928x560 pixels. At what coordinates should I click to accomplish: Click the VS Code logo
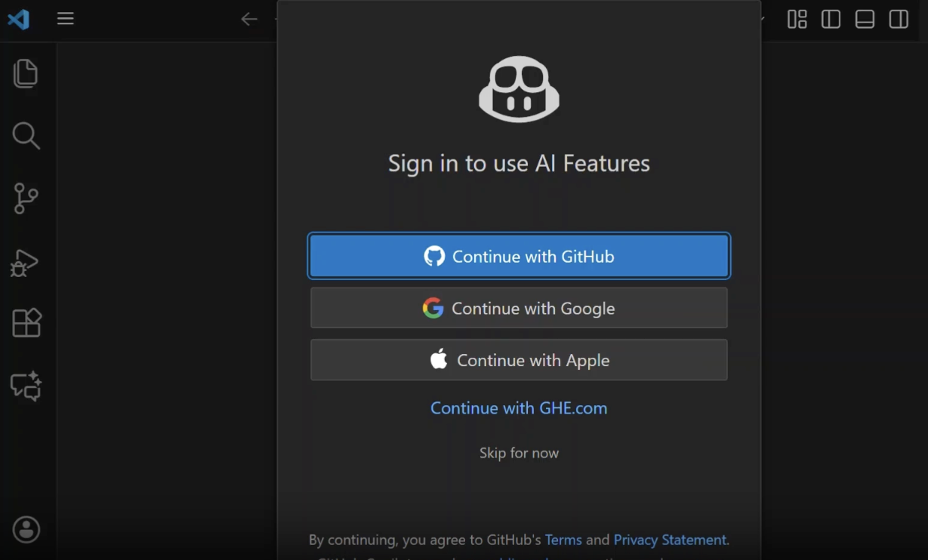point(18,19)
